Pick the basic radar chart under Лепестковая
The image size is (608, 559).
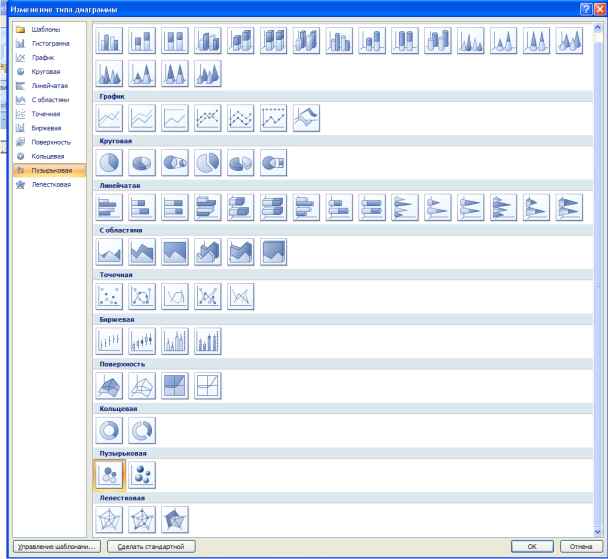click(x=109, y=519)
